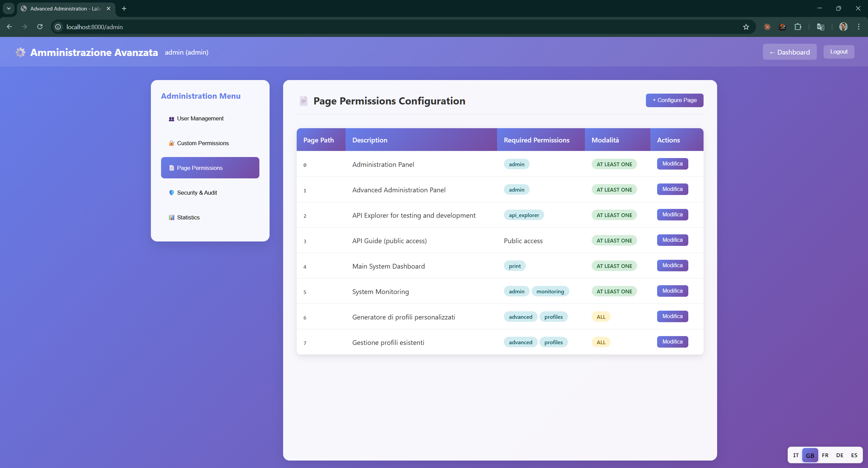Screen dimensions: 868x468
Task: Click the api_explorer permission tag
Action: [x=524, y=215]
